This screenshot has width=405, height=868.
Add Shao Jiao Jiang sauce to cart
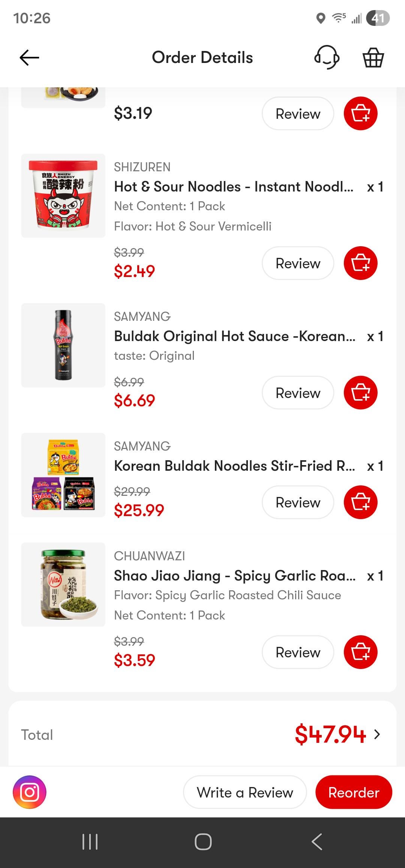point(360,652)
